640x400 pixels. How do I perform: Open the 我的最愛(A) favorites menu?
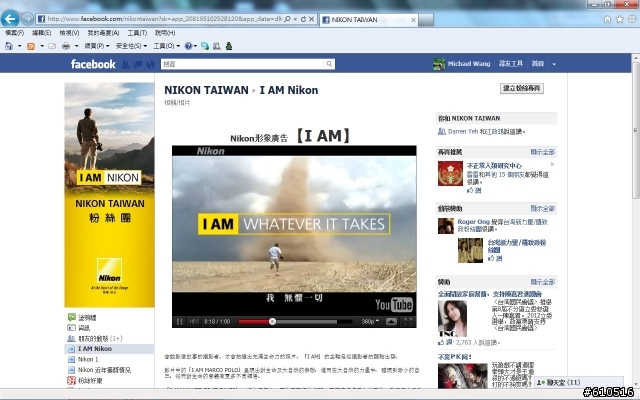click(103, 33)
